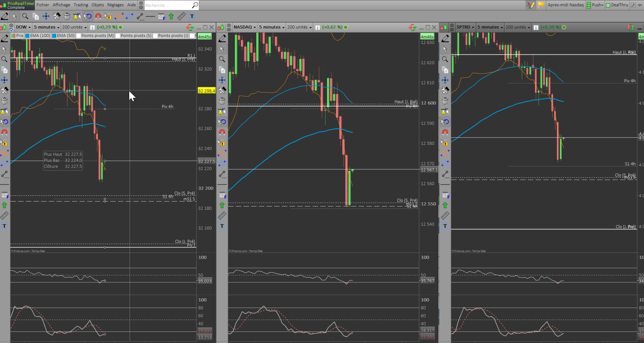Click the magnifier icon in the Recherche box
Viewport: 644px width, 343px height.
point(195,5)
